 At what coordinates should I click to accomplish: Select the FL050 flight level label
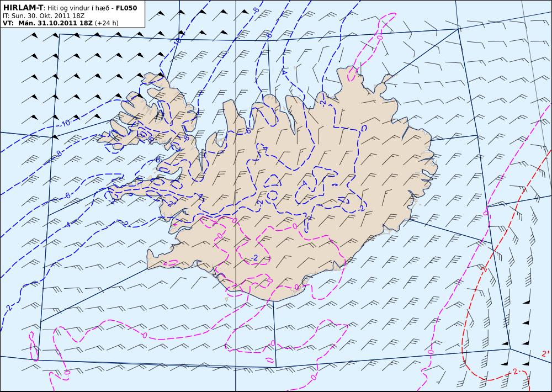pyautogui.click(x=126, y=8)
